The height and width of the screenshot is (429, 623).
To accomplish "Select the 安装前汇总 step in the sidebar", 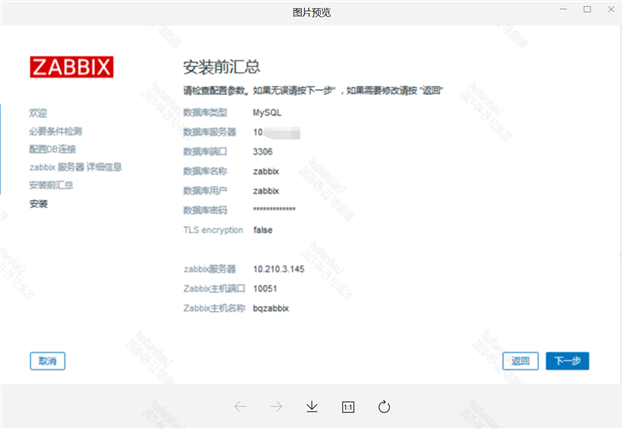I will click(x=51, y=185).
